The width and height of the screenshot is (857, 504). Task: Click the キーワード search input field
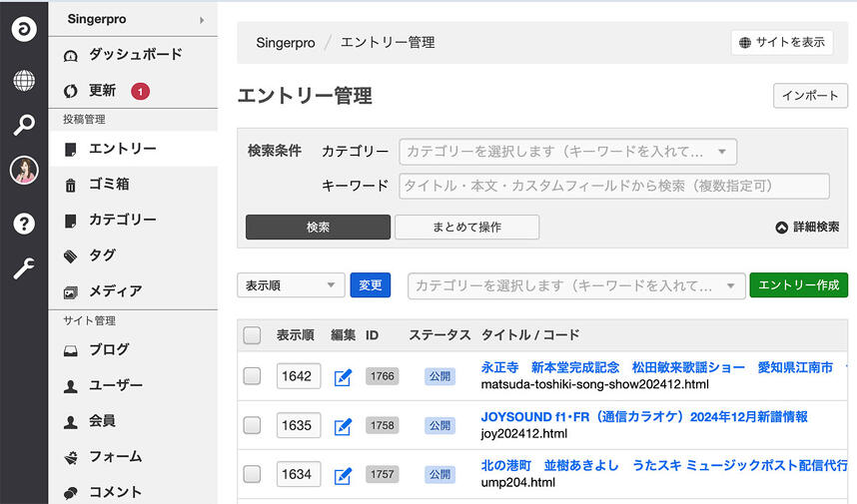click(613, 187)
